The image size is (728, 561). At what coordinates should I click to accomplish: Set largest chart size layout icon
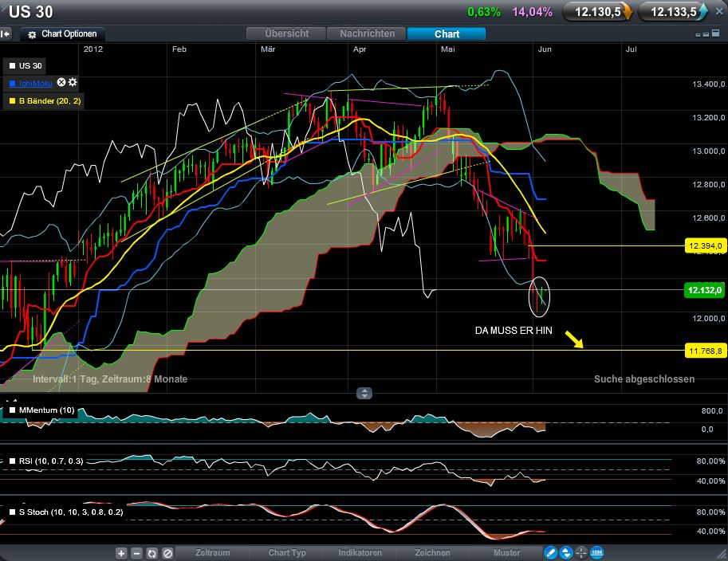pos(716,33)
